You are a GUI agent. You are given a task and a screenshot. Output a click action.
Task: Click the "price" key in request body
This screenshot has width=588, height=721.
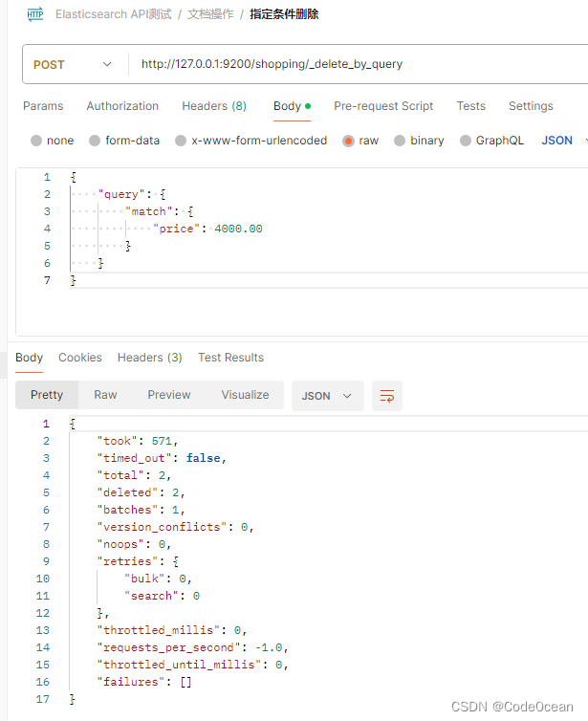[x=177, y=229]
